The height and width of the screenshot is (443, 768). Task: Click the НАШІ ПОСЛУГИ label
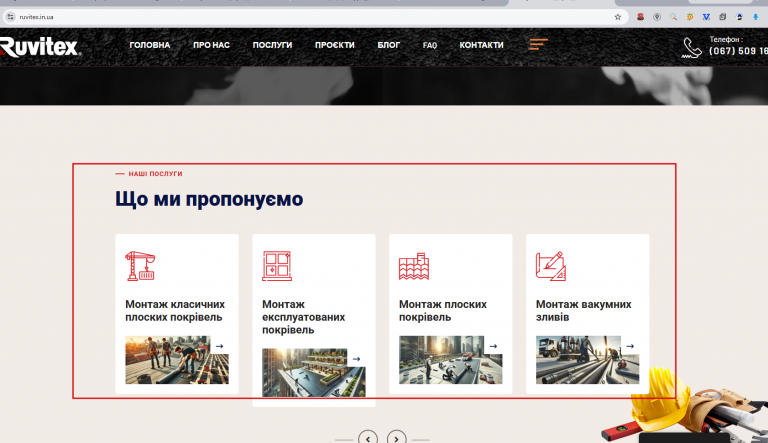click(155, 173)
